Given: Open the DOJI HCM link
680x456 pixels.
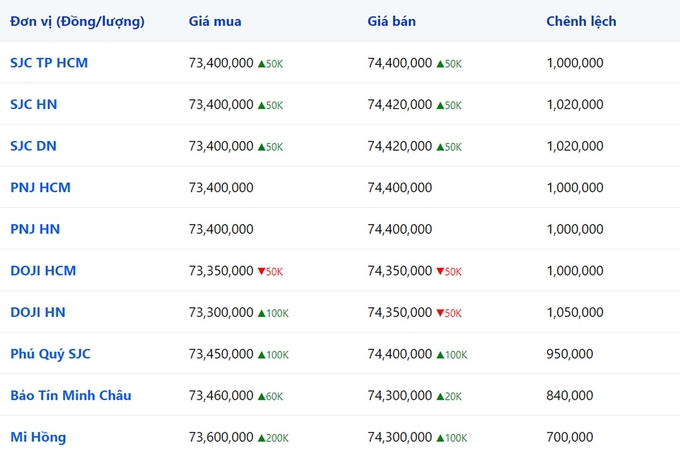Looking at the screenshot, I should pos(43,271).
